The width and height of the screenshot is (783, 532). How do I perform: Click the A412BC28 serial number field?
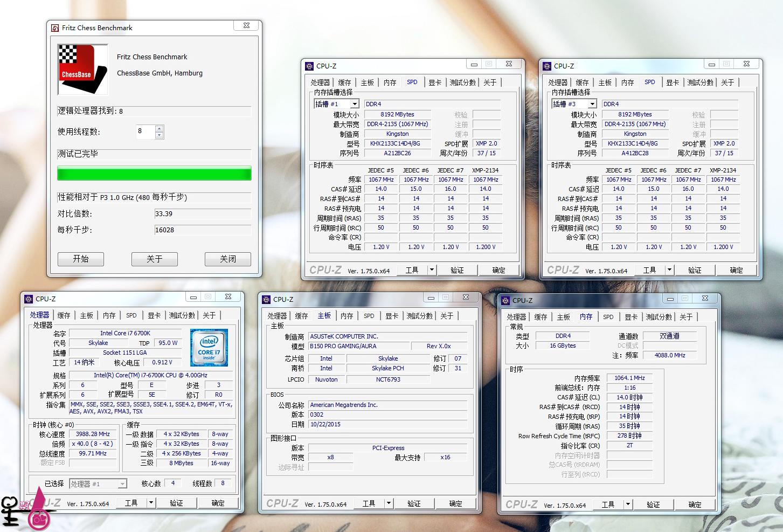click(635, 153)
